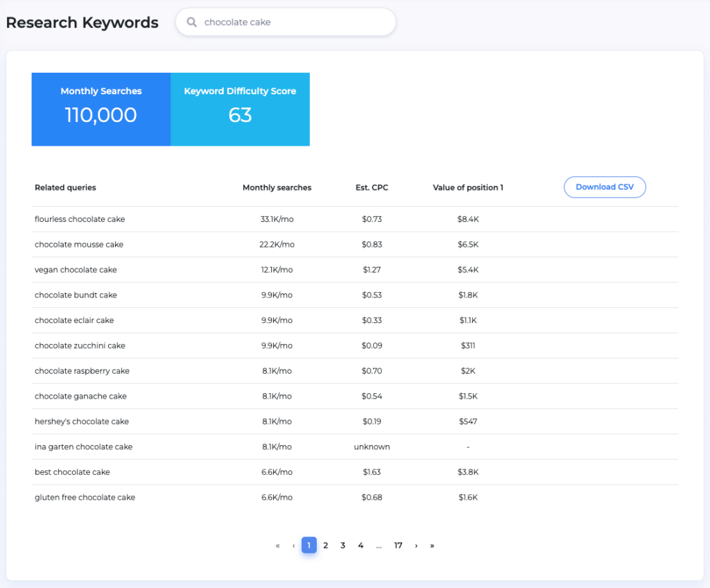Select chocolate bundt cake query
This screenshot has width=710, height=588.
tap(76, 295)
